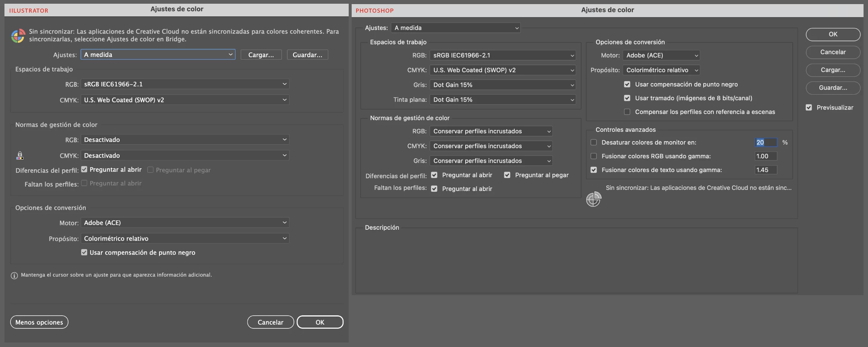Open Illustrator Ajustes dropdown showing A medida
The image size is (868, 347).
[158, 55]
